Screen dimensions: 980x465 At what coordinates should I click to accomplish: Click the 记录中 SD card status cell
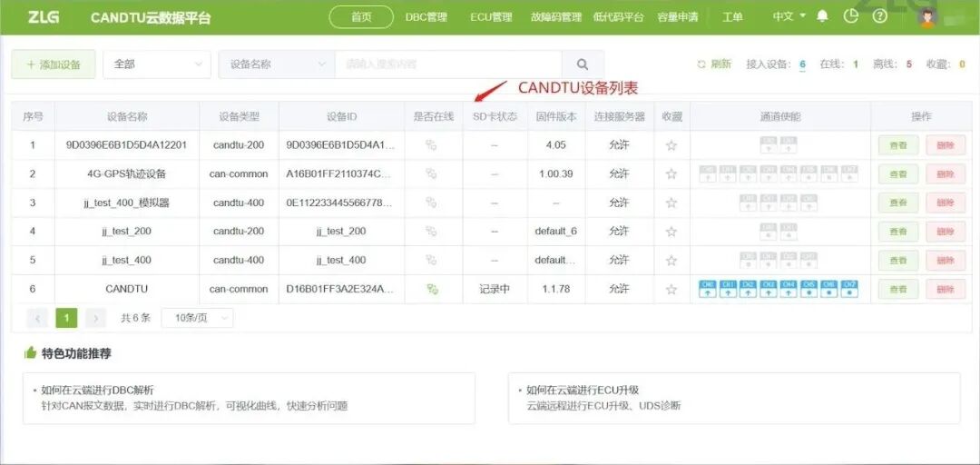coord(495,289)
